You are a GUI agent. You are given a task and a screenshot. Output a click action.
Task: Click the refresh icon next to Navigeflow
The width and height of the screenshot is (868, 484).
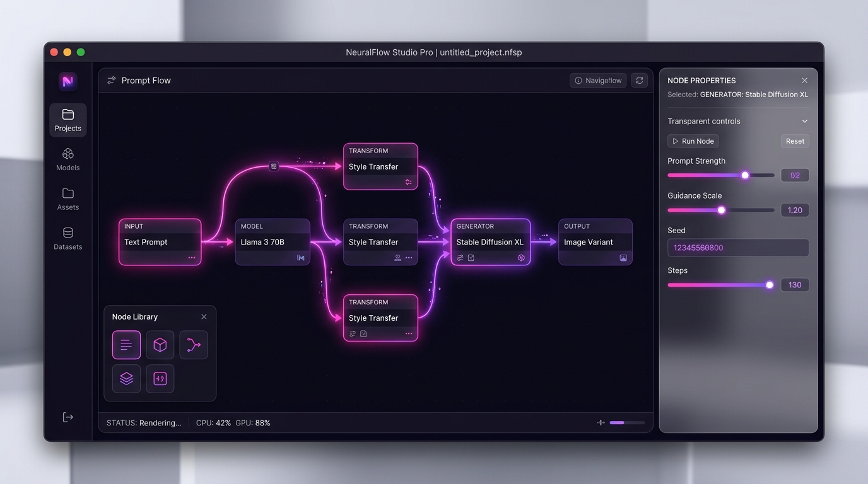640,80
